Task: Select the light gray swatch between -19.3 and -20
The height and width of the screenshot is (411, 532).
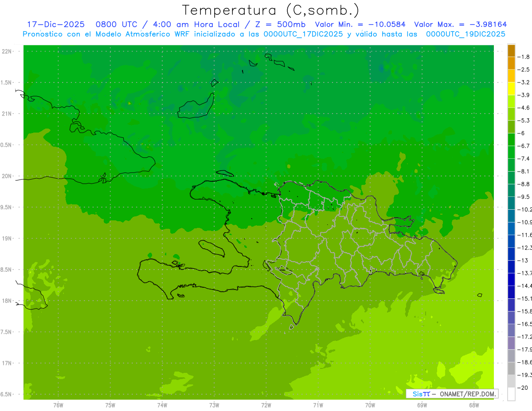Action: tap(511, 381)
